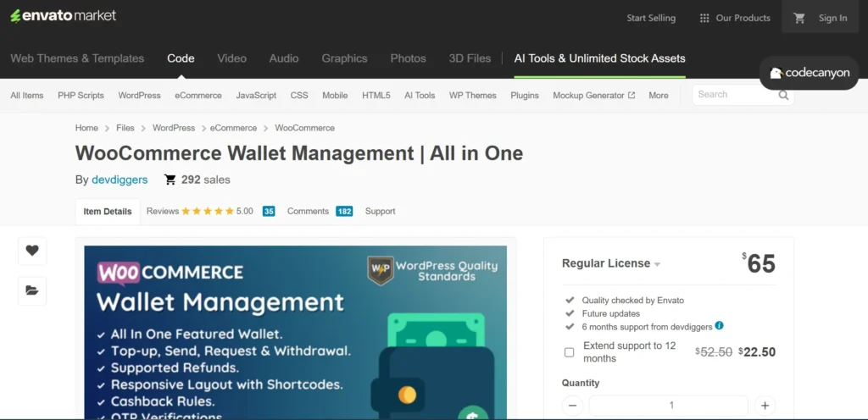Viewport: 868px width, 420px height.
Task: Click the search magnifier icon
Action: [783, 95]
